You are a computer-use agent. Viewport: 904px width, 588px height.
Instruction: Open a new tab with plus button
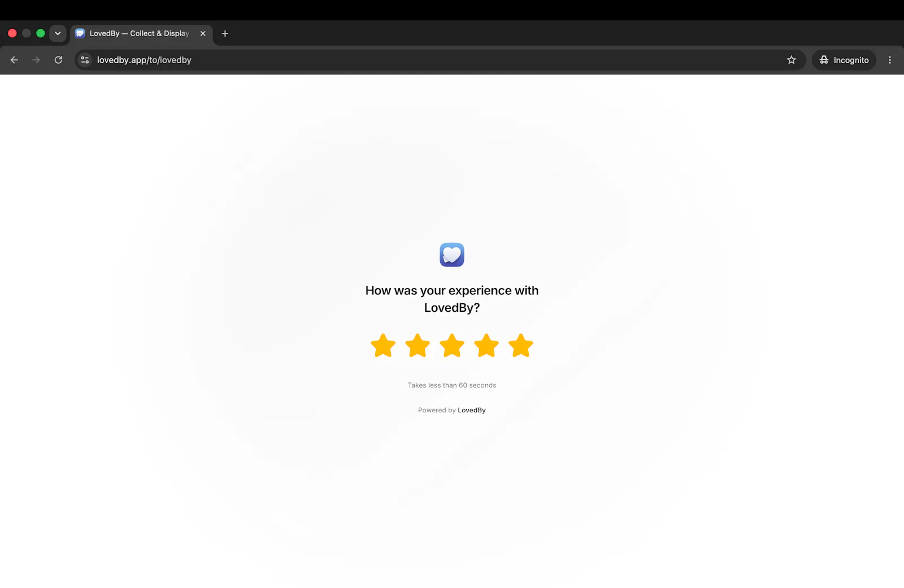(225, 33)
